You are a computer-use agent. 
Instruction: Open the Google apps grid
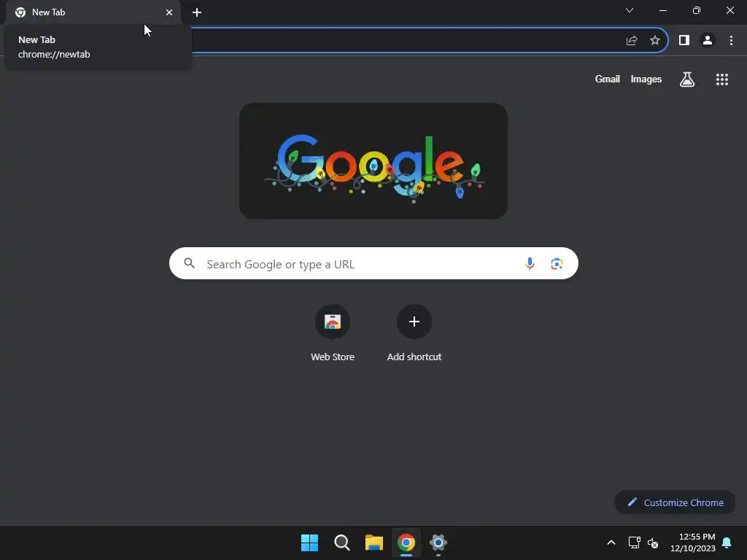(x=722, y=79)
